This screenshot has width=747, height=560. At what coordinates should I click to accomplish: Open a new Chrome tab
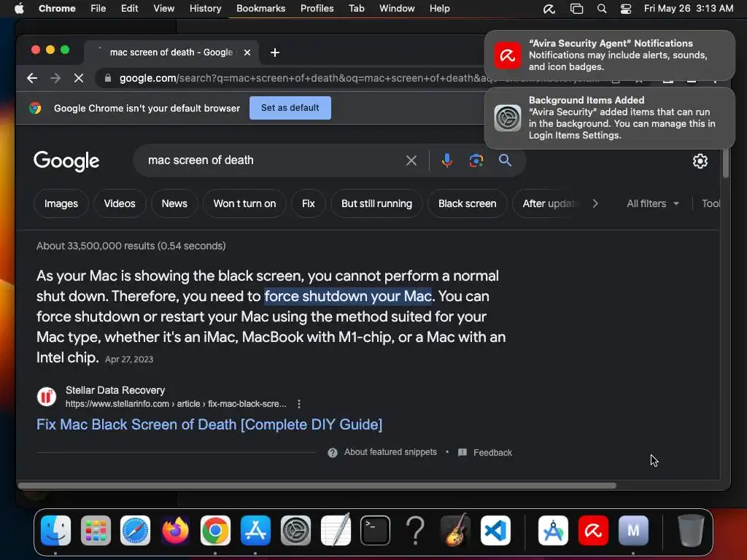click(275, 52)
